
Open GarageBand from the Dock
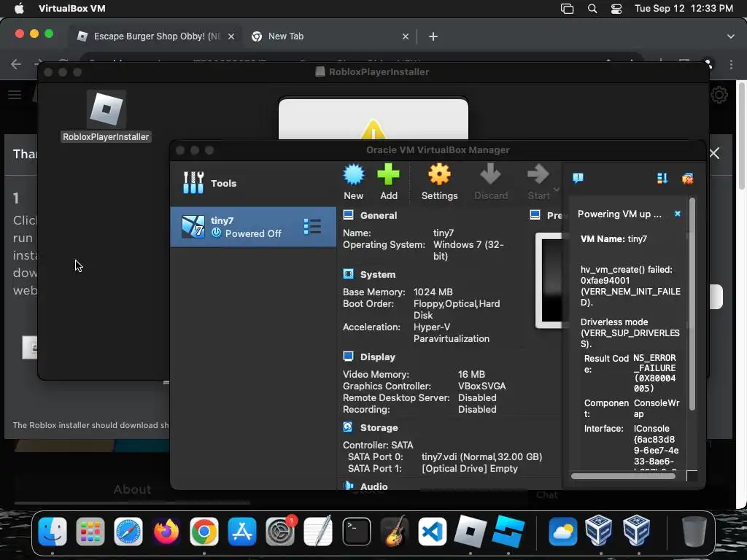coord(395,532)
